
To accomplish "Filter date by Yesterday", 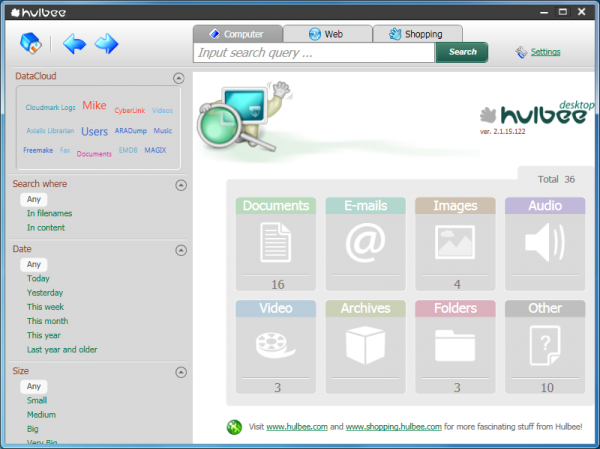I will [x=45, y=293].
